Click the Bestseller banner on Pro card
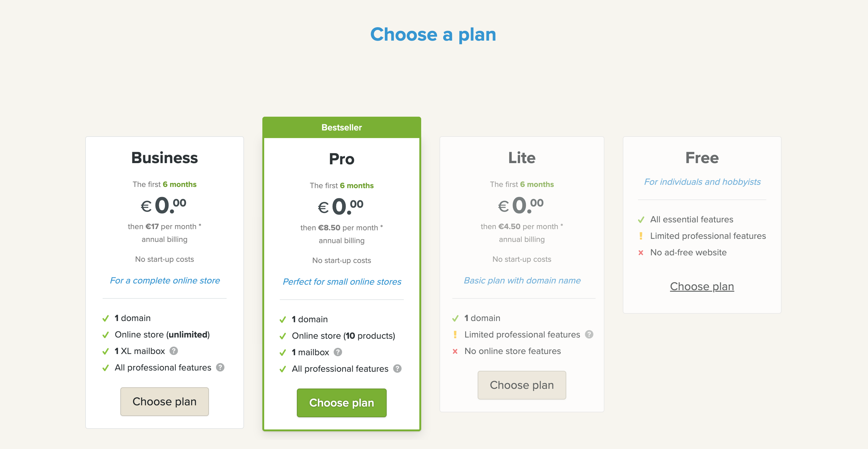 click(341, 127)
